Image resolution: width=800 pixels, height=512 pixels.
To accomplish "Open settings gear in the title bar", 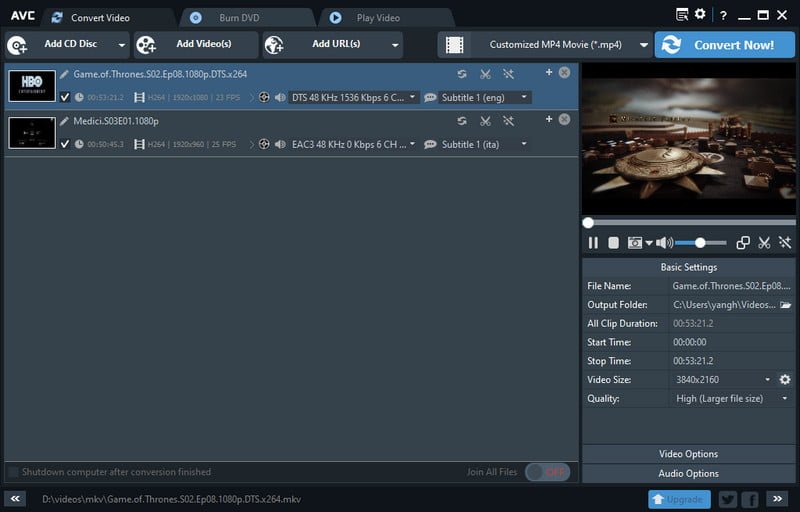I will tap(700, 14).
